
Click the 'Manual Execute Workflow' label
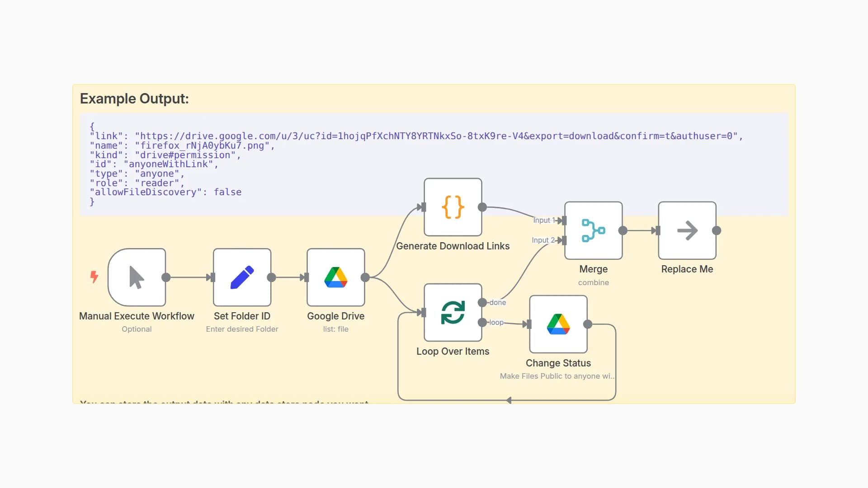137,316
